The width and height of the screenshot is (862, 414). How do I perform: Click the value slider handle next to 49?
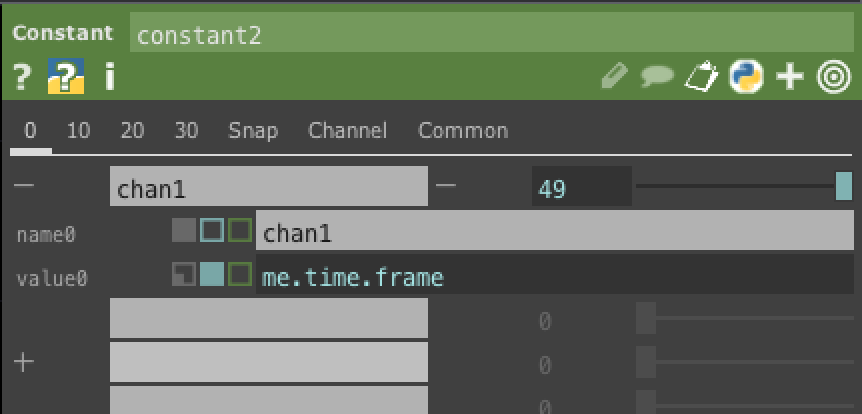pyautogui.click(x=843, y=187)
